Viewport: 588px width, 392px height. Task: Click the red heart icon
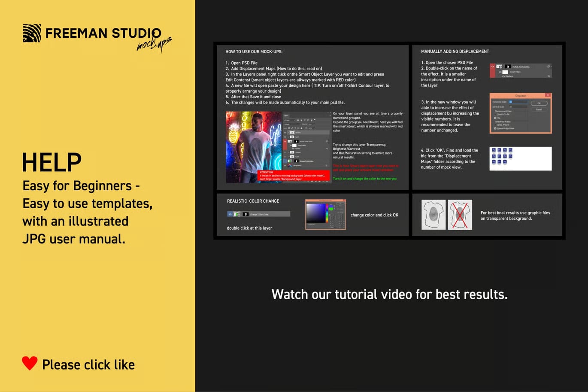(x=30, y=363)
